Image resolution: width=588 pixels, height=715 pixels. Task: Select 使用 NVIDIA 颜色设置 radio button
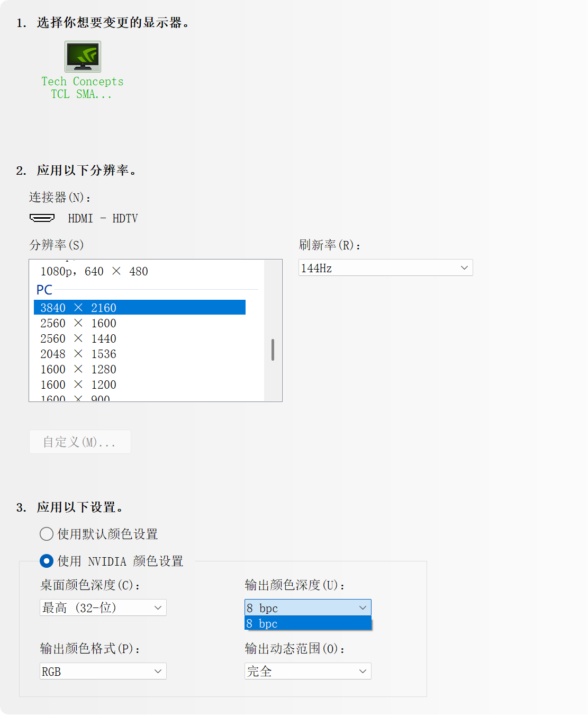46,561
